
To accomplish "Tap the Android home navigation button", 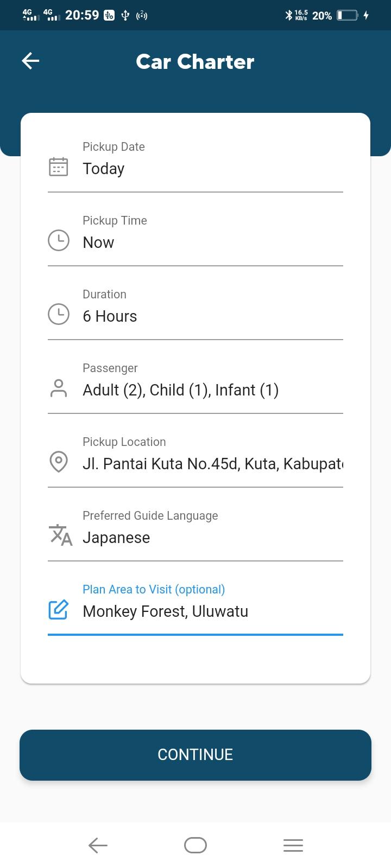I will [x=195, y=845].
